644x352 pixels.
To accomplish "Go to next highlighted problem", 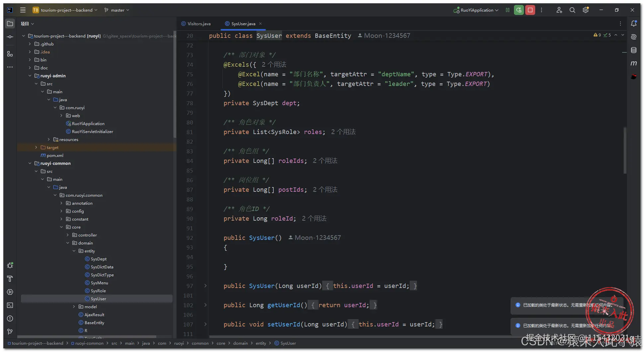I will pyautogui.click(x=623, y=35).
